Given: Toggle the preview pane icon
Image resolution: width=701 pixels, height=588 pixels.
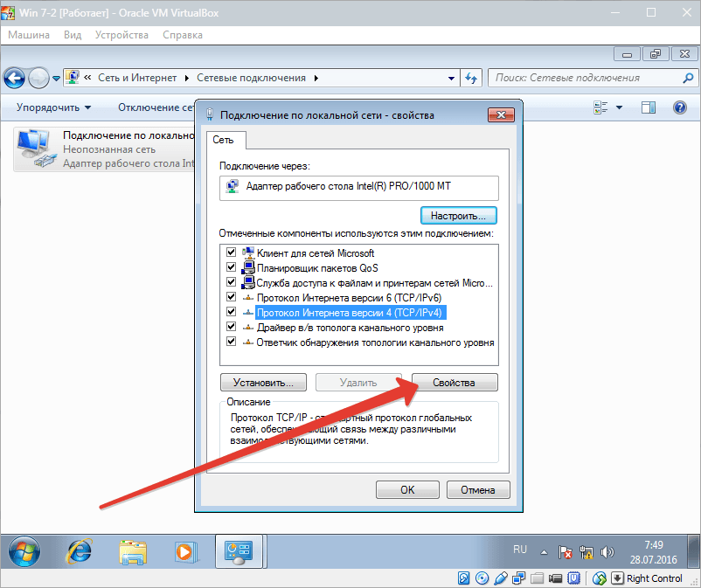Looking at the screenshot, I should [648, 107].
